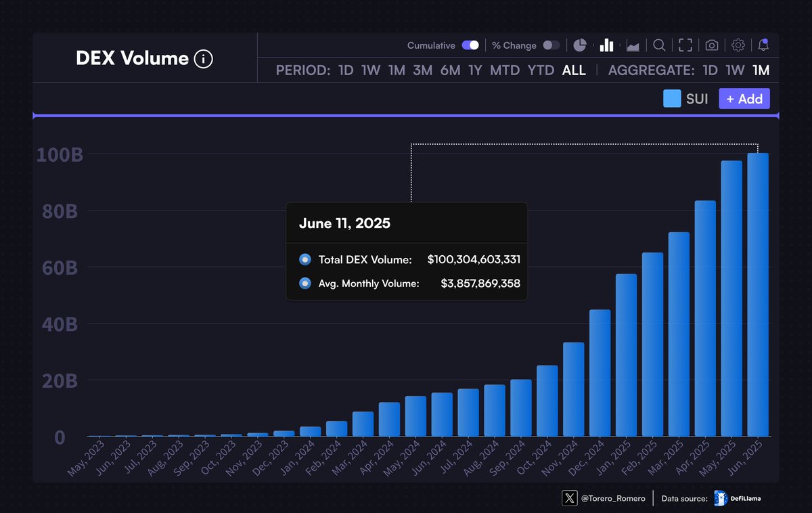Viewport: 812px width, 513px height.
Task: Click the Dec, 2024 bar
Action: coord(600,373)
